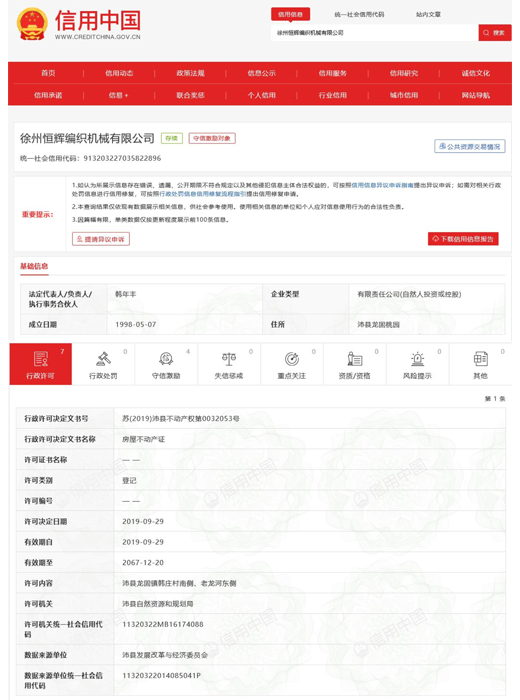Open 行业信用 in the navigation bar

click(333, 95)
